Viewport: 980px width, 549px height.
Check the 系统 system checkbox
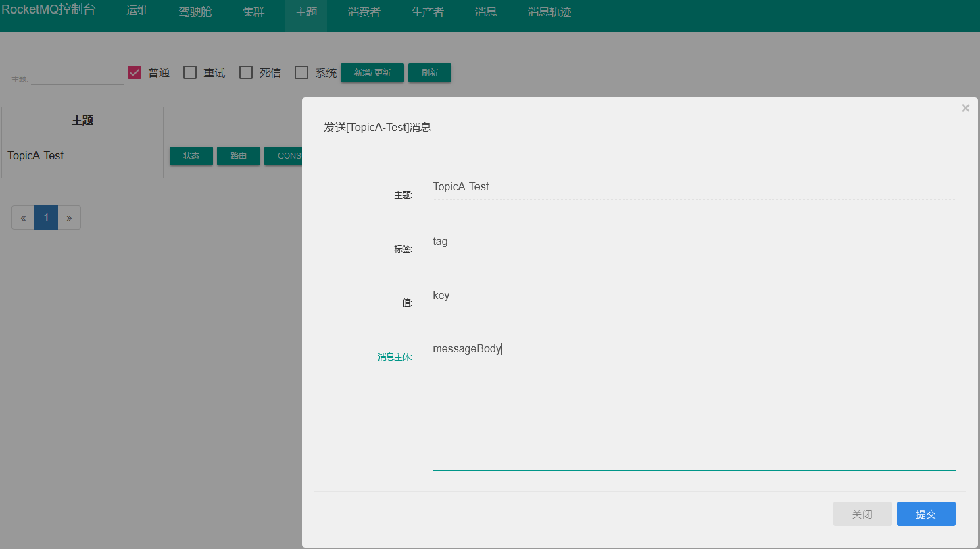301,72
